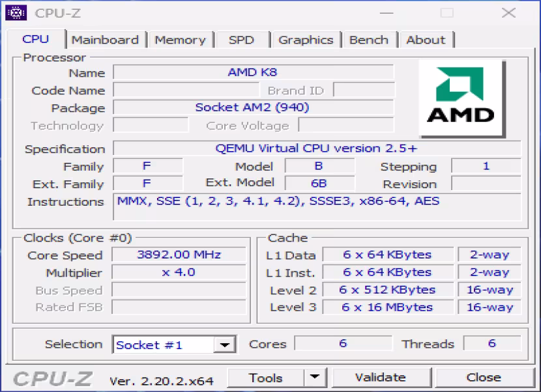This screenshot has width=541, height=392.
Task: Click the Level 2 16-way associativity value
Action: [x=490, y=290]
